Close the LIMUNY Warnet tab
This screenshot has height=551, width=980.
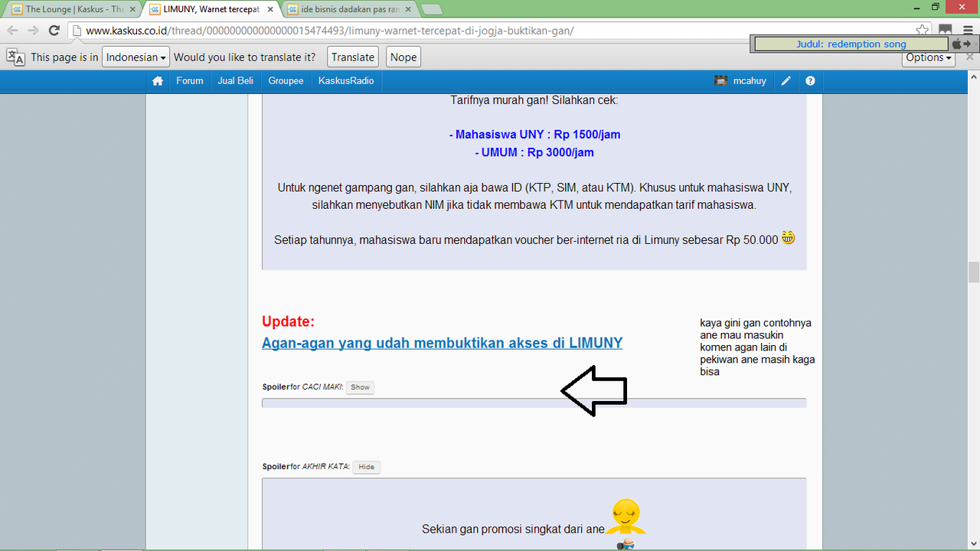pyautogui.click(x=270, y=10)
